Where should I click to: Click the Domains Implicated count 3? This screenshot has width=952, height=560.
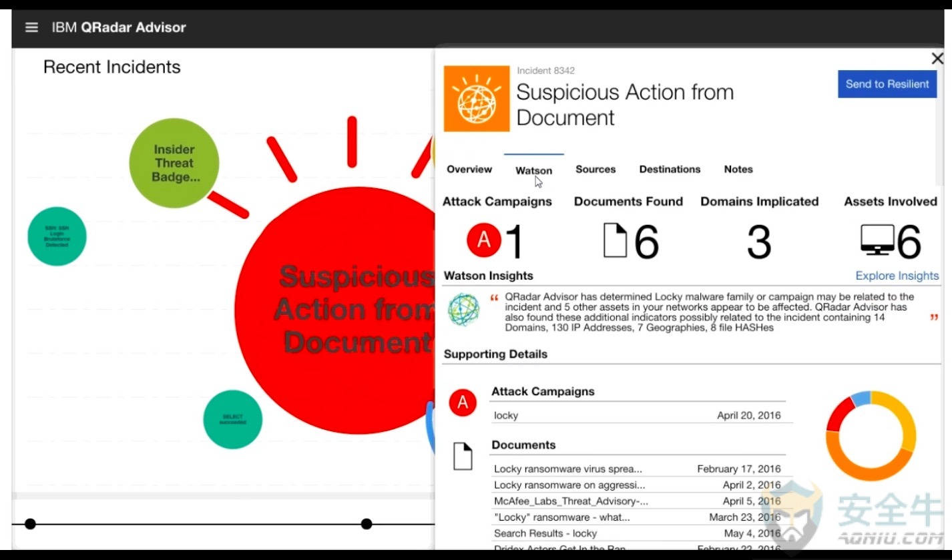[x=759, y=242]
